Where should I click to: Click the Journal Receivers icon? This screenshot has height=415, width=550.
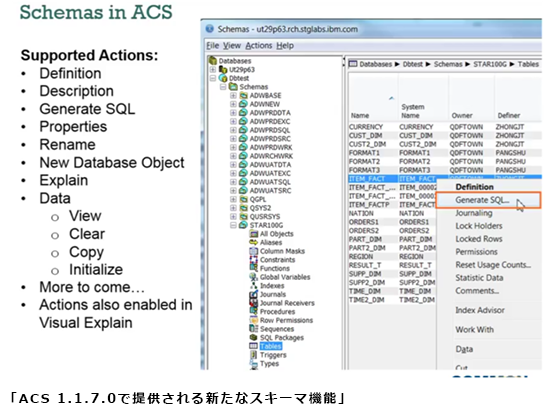[x=254, y=303]
